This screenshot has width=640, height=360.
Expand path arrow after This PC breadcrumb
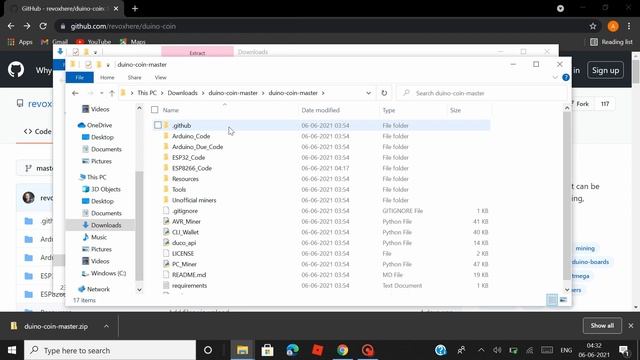(162, 93)
